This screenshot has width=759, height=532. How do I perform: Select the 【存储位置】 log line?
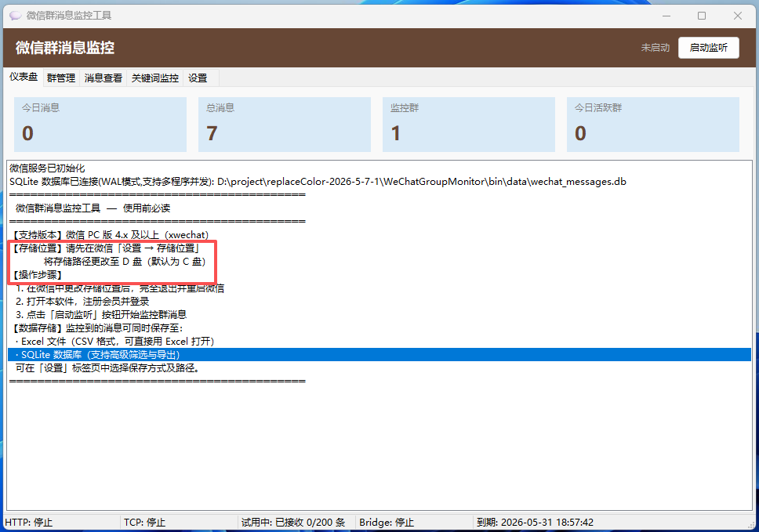tap(379, 248)
